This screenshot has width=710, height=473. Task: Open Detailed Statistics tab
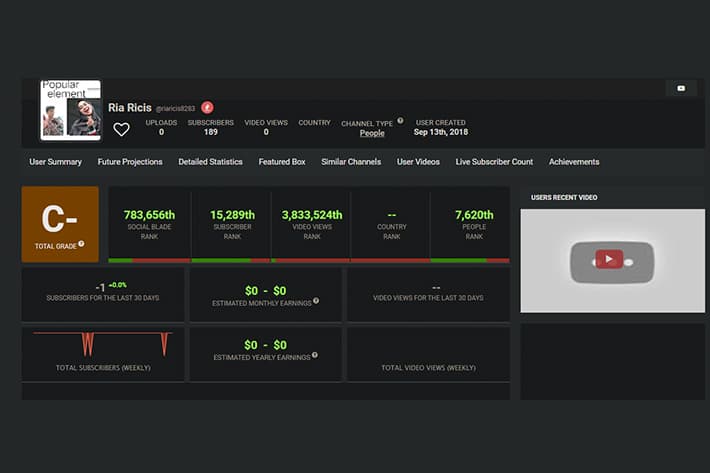click(x=211, y=162)
